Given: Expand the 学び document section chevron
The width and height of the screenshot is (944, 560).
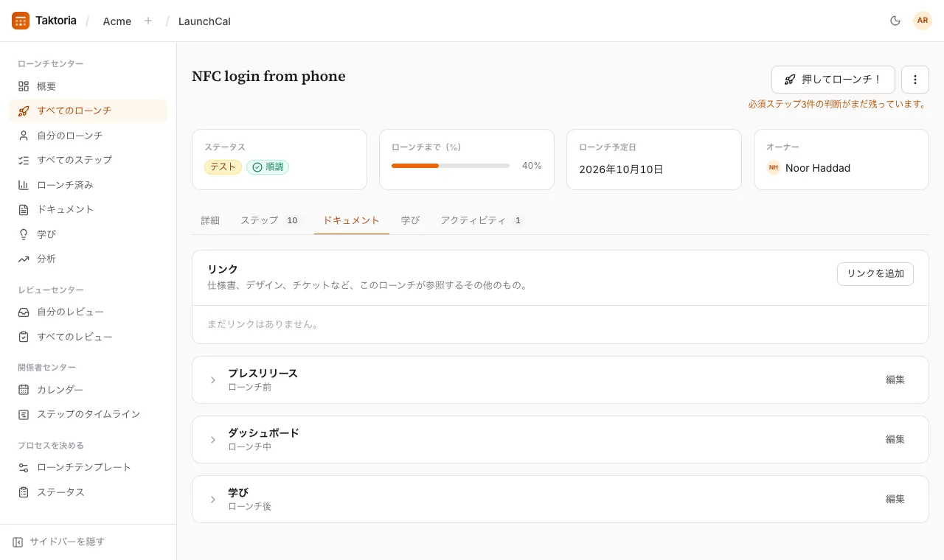Looking at the screenshot, I should pyautogui.click(x=213, y=500).
